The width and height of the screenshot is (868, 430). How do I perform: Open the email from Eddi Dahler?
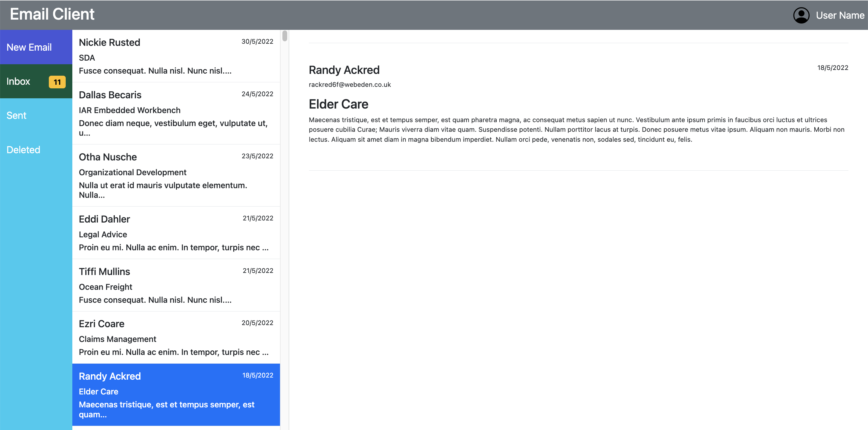(176, 233)
